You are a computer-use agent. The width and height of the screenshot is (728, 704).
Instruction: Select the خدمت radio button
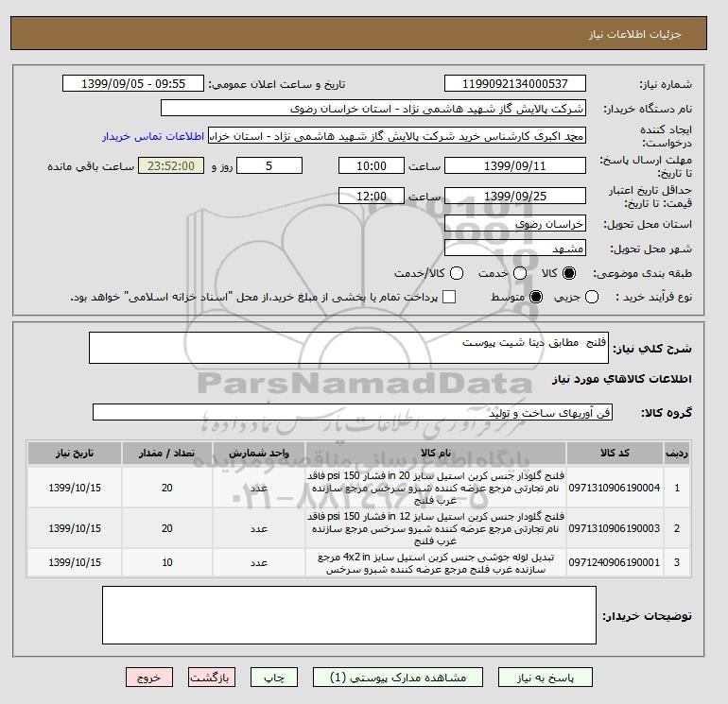[520, 273]
